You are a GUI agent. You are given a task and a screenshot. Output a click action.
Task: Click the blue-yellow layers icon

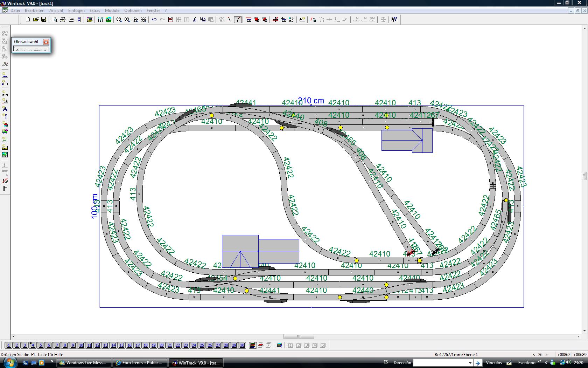click(279, 345)
